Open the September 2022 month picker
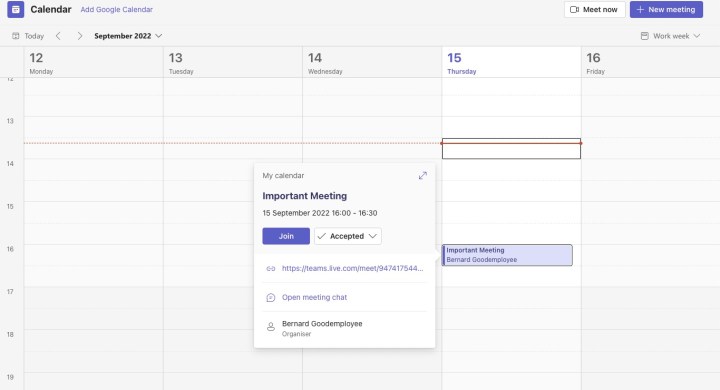This screenshot has height=390, width=720. (x=128, y=36)
